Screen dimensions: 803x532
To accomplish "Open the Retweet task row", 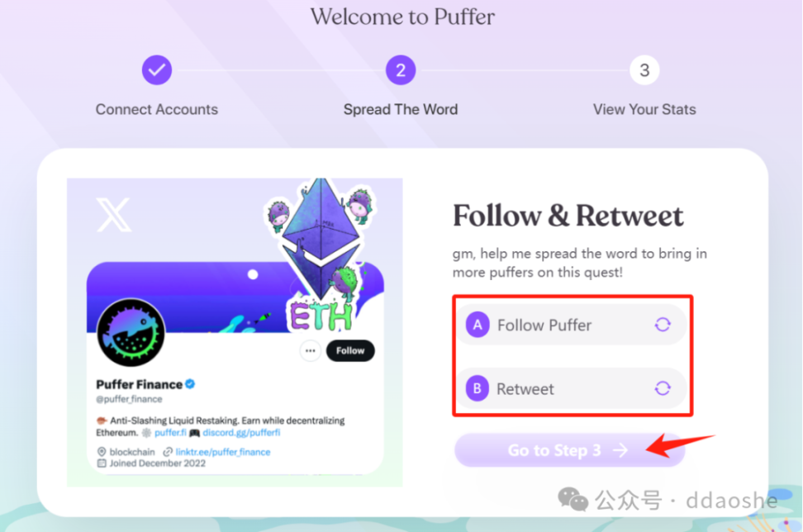I will [x=571, y=388].
